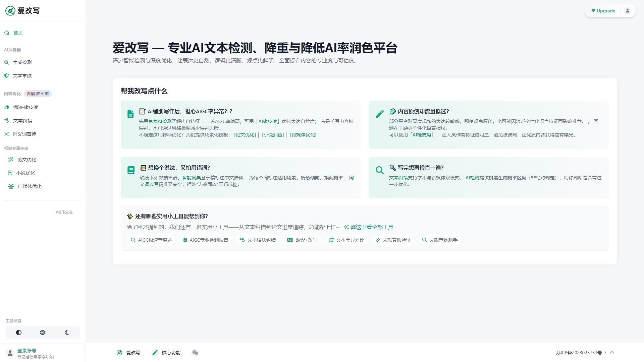Select 痕迹·橡皮擦 in the sidebar
This screenshot has height=362, width=644.
(x=25, y=107)
